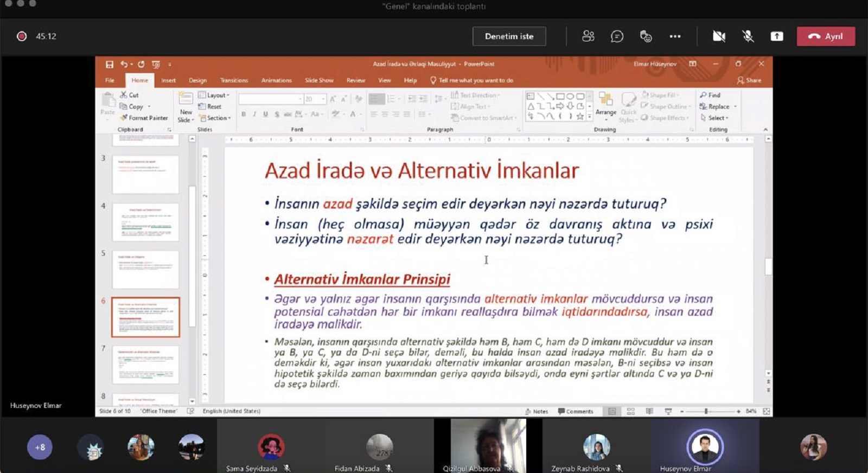
Task: Adjust the zoom slider handle
Action: 706,411
